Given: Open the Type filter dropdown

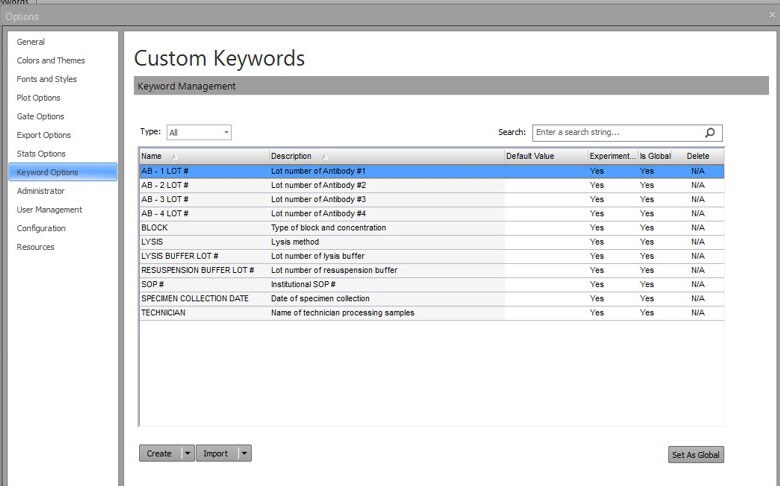Looking at the screenshot, I should (x=199, y=132).
